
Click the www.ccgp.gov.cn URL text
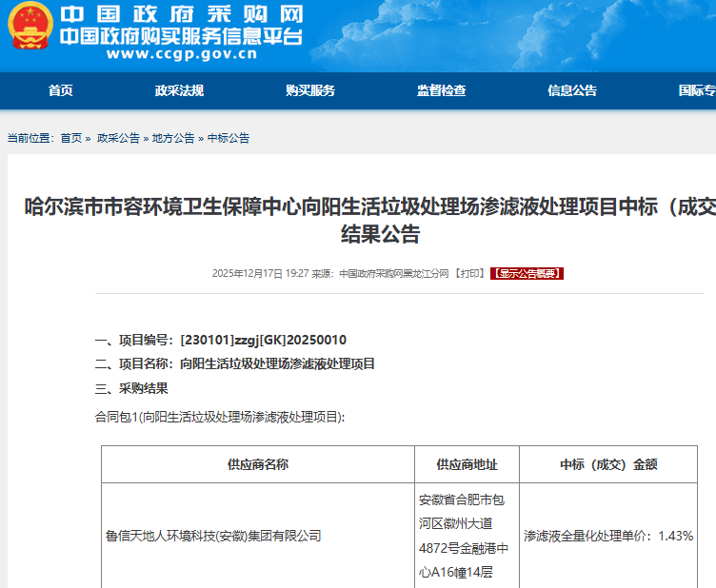[182, 54]
